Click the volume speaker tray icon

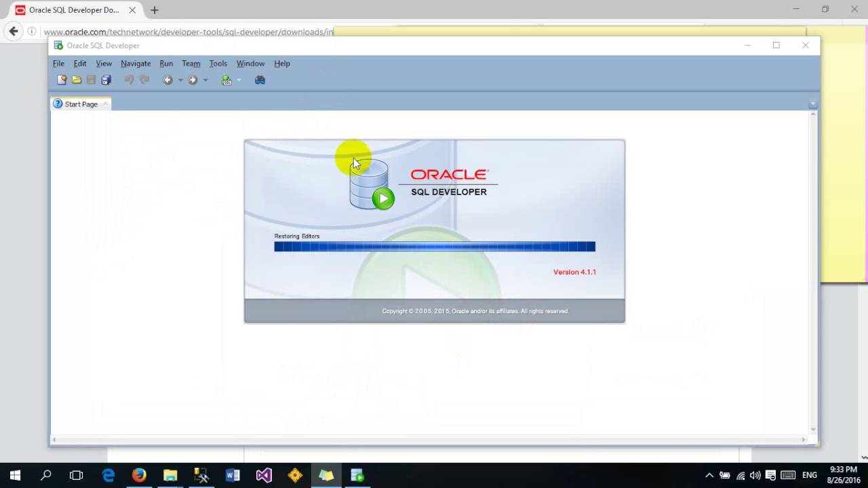(x=755, y=475)
